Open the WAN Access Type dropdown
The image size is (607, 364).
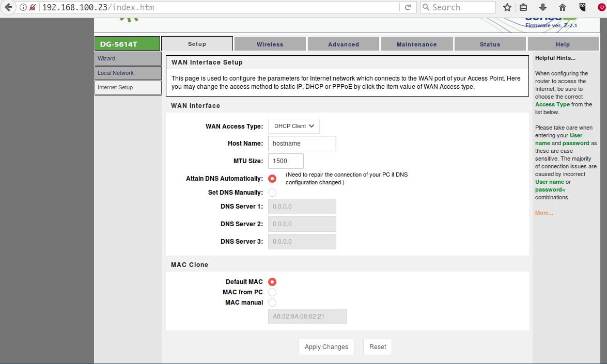point(293,126)
